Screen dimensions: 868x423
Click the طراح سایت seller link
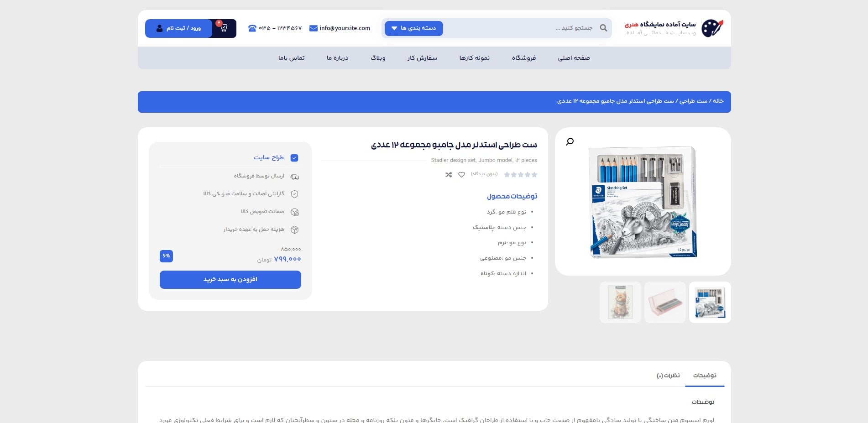click(x=269, y=157)
